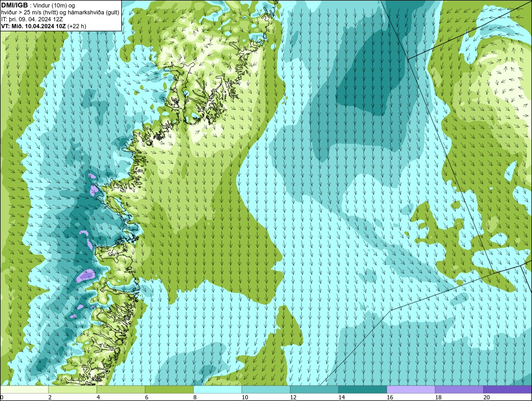Click the legend tick label '4'
Image resolution: width=532 pixels, height=401 pixels.
tap(98, 397)
